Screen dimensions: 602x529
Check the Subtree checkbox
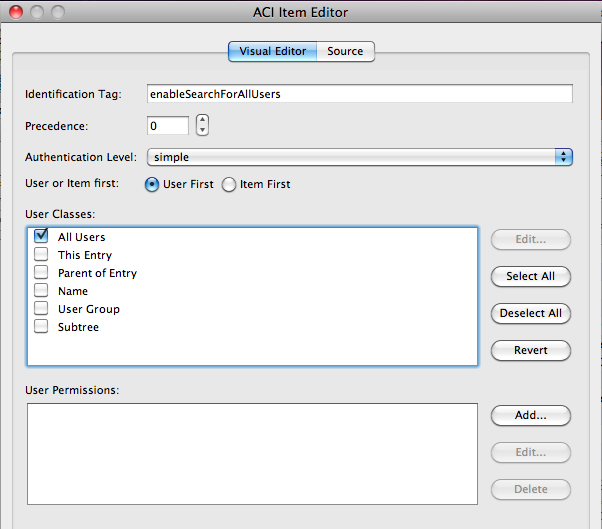(41, 327)
